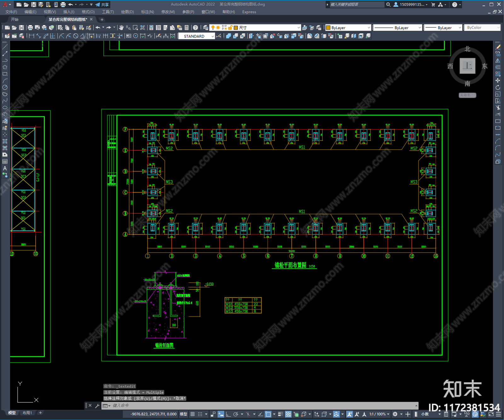Image resolution: width=504 pixels, height=420 pixels.
Task: Open the ByLayer lineweight dropdown
Action: pos(443,28)
